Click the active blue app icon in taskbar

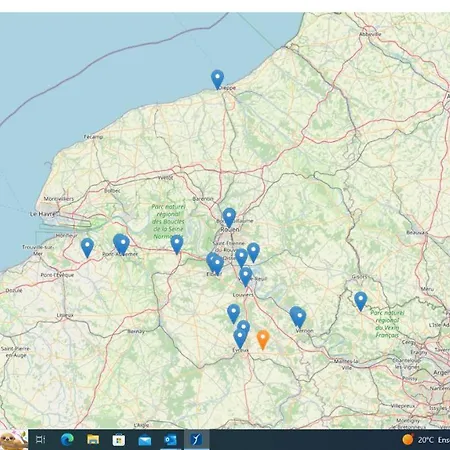(x=196, y=440)
